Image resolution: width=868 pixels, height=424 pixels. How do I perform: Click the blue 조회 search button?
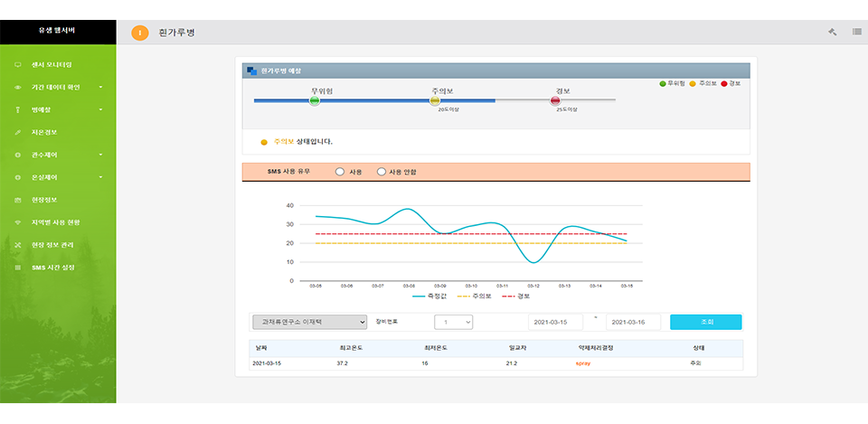705,322
